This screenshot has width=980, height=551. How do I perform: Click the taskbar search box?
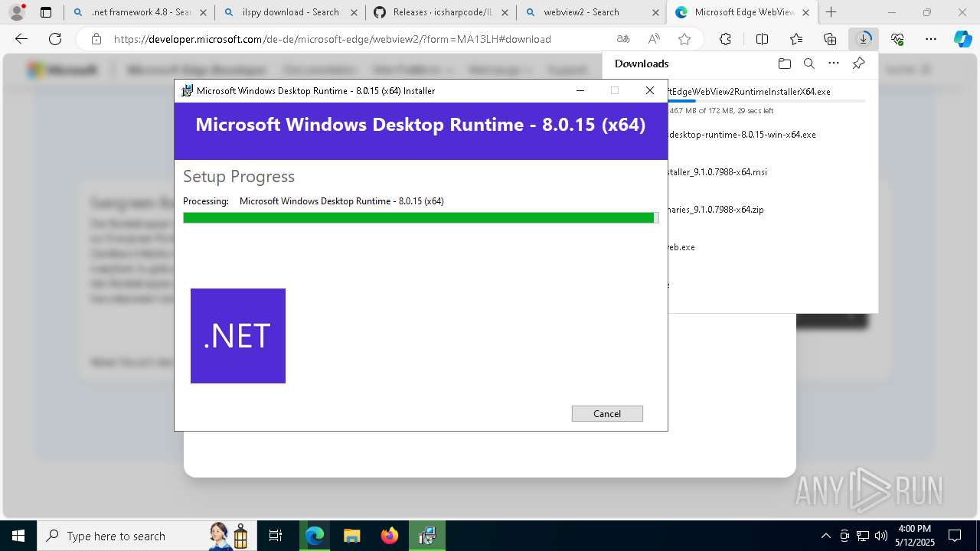point(145,536)
